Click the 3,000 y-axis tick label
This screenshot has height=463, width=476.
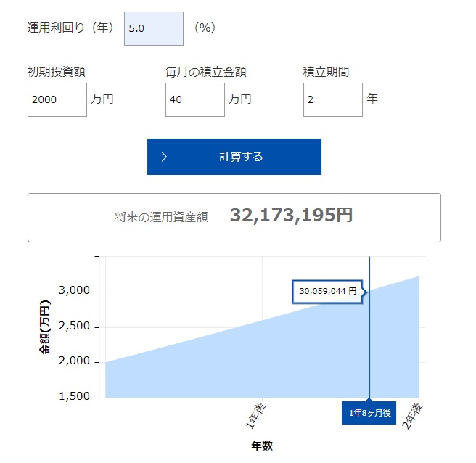click(x=74, y=291)
